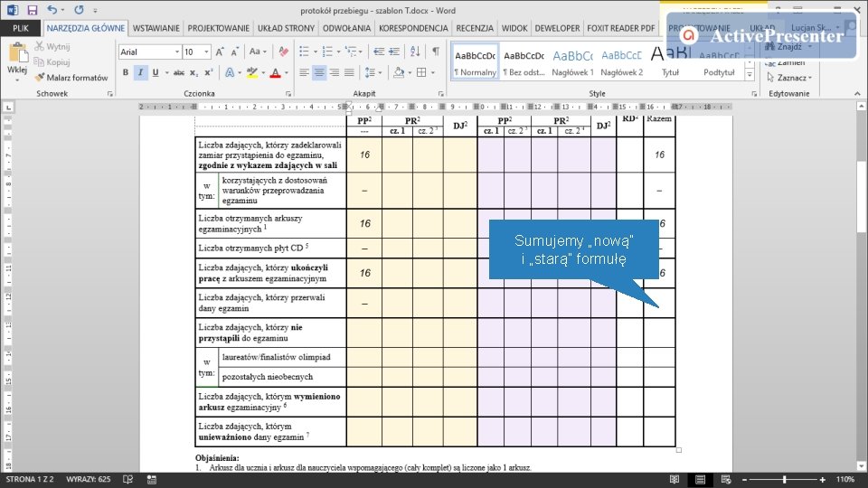Activate Malarz formatów format painter
This screenshot has height=488, width=868.
tap(71, 78)
